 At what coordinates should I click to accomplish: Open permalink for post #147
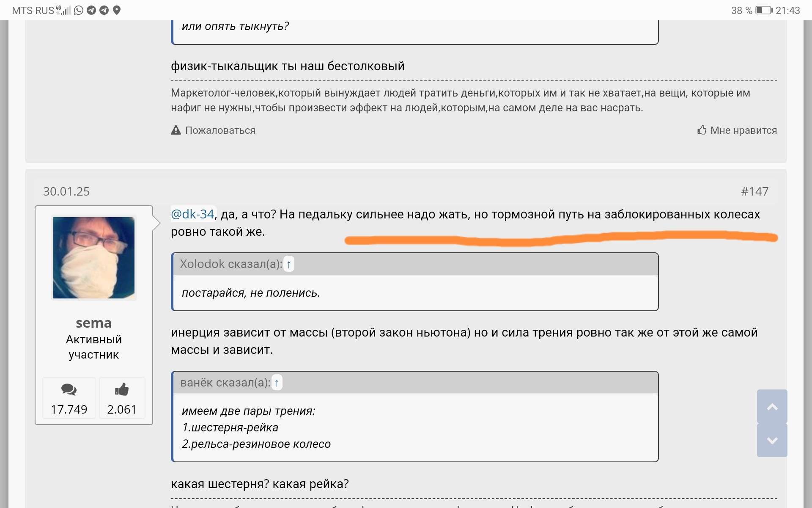pos(754,191)
